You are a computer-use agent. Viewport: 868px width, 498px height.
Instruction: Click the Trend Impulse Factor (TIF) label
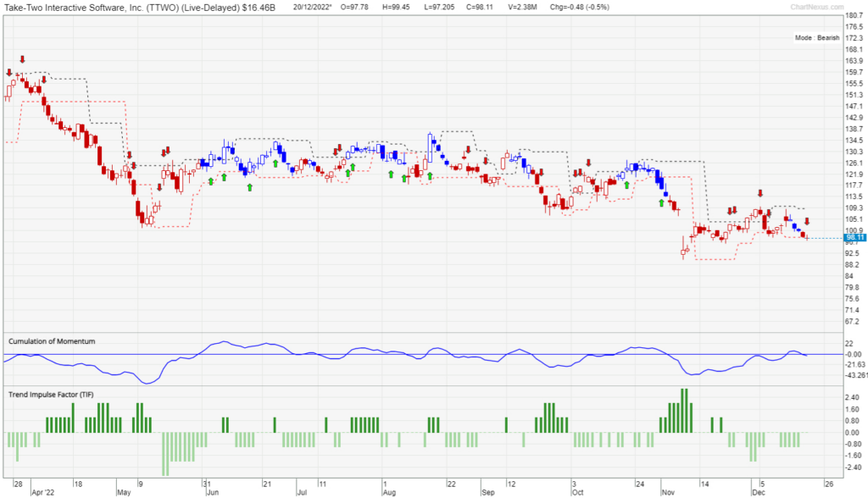[x=51, y=395]
